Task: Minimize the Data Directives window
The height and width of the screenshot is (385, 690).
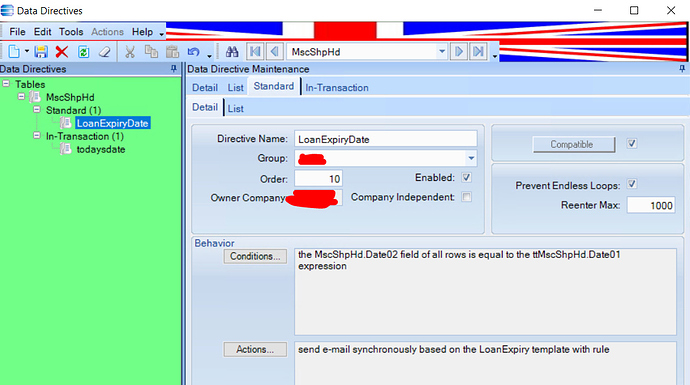Action: point(598,10)
